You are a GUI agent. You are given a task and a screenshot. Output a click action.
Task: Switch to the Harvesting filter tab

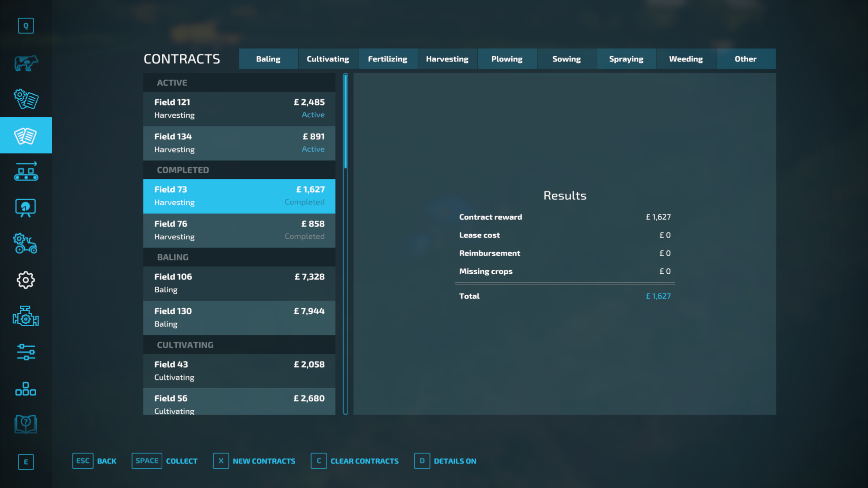[x=447, y=59]
